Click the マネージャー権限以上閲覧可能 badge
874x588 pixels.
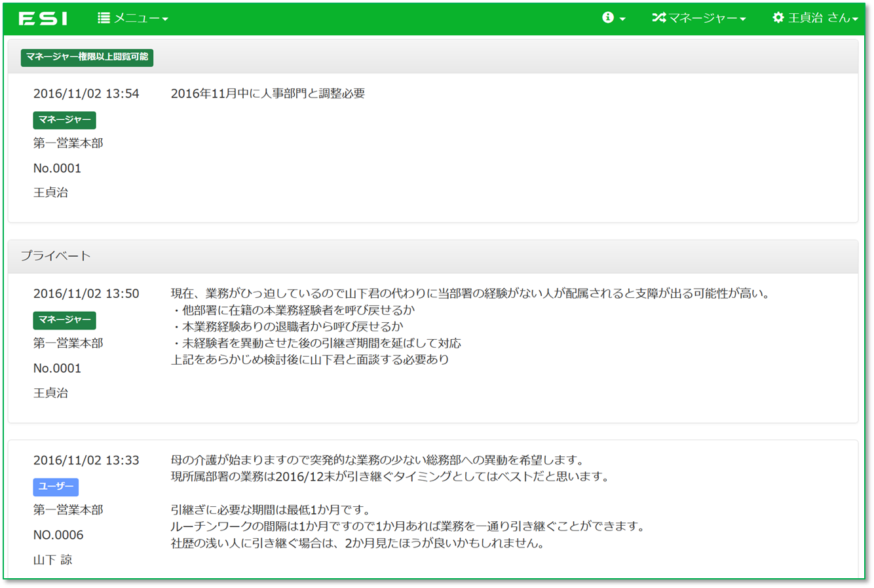pos(87,57)
